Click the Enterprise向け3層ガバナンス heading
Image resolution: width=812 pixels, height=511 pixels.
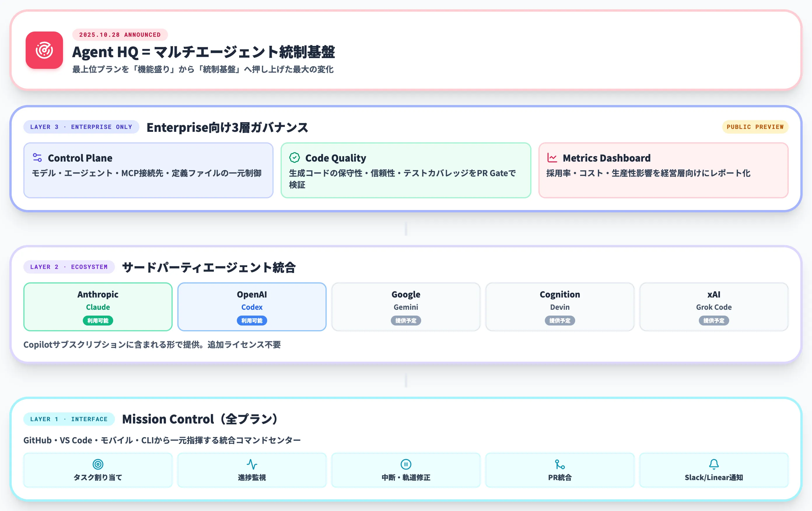[x=227, y=127]
